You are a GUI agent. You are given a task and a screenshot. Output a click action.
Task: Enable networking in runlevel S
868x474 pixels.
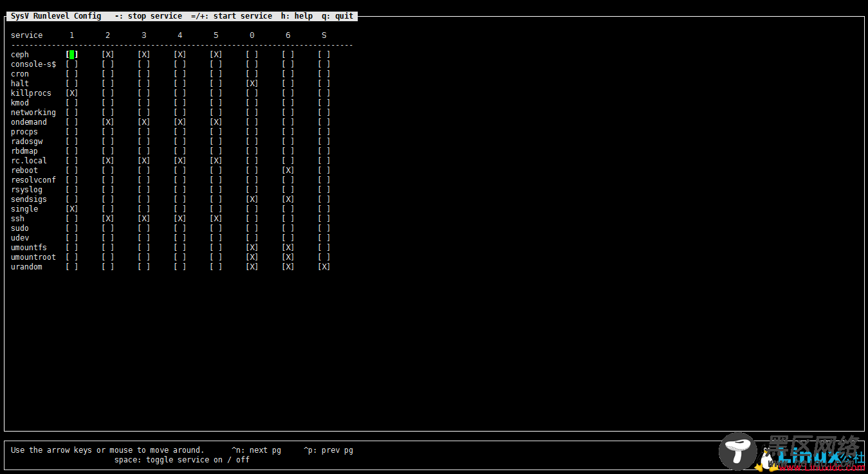coord(324,113)
